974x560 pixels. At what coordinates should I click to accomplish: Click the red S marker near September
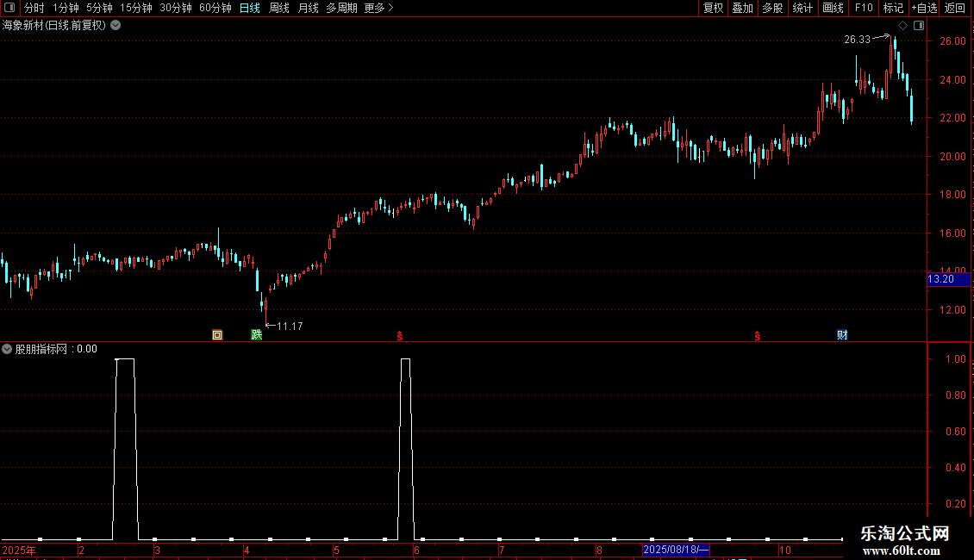(x=757, y=336)
